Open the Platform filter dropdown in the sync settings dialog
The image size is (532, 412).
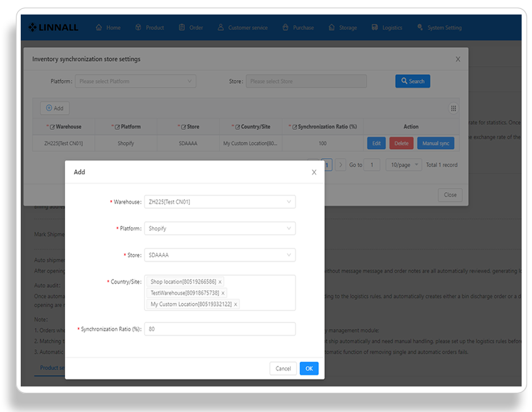click(x=135, y=81)
